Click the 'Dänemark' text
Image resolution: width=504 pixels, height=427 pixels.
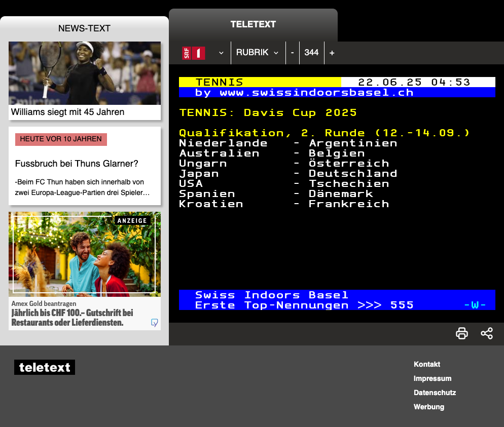[341, 193]
